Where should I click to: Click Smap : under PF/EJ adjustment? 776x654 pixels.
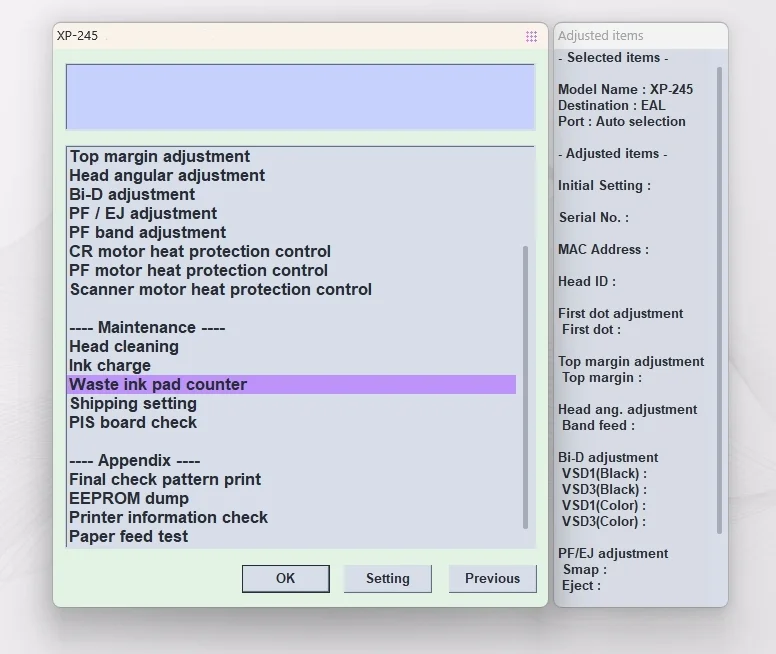tap(584, 569)
